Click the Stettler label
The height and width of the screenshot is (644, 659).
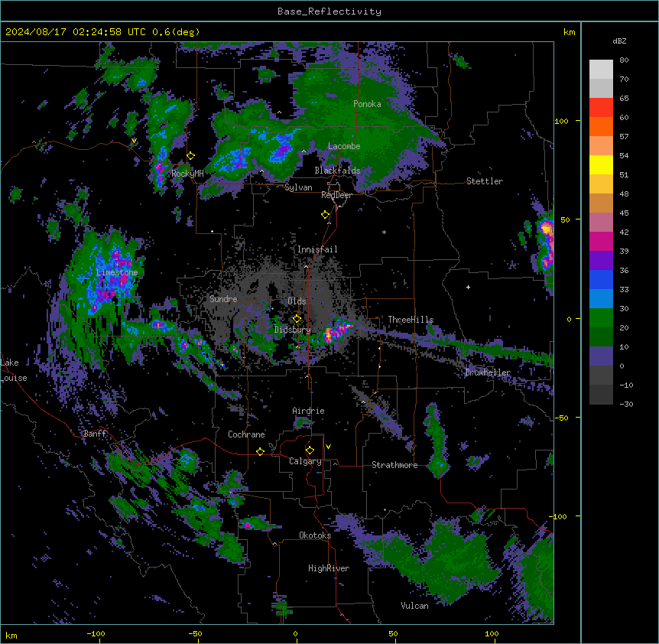coord(485,181)
